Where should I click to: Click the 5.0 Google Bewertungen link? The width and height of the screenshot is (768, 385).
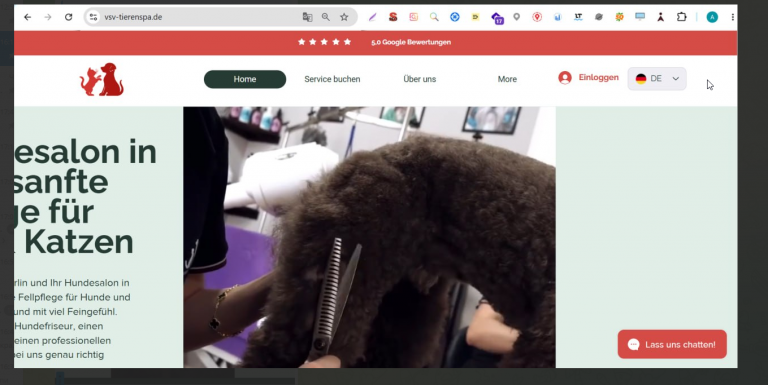tap(411, 42)
